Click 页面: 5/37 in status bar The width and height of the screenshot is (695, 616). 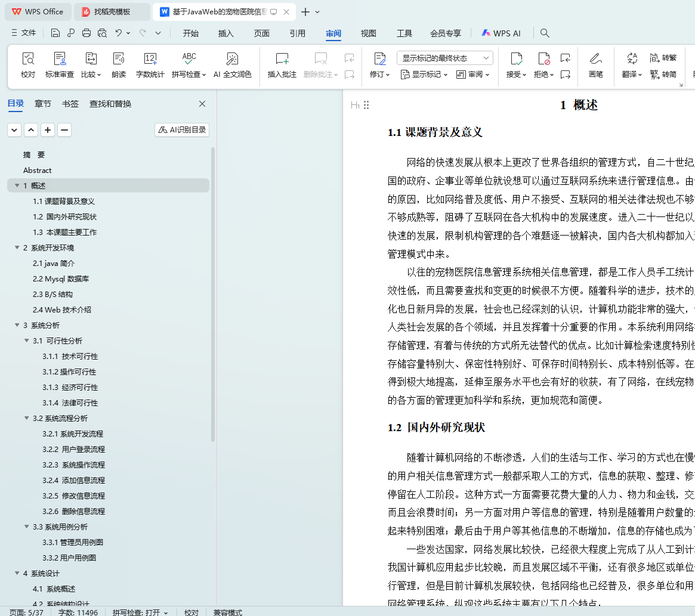[27, 612]
